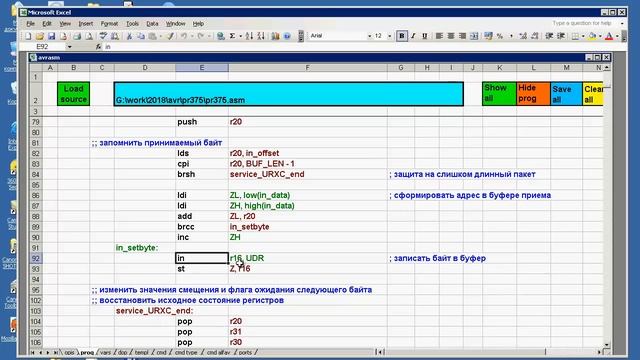Viewport: 640px width, 360px height.
Task: Click the Cut scissors icon
Action: point(129,36)
